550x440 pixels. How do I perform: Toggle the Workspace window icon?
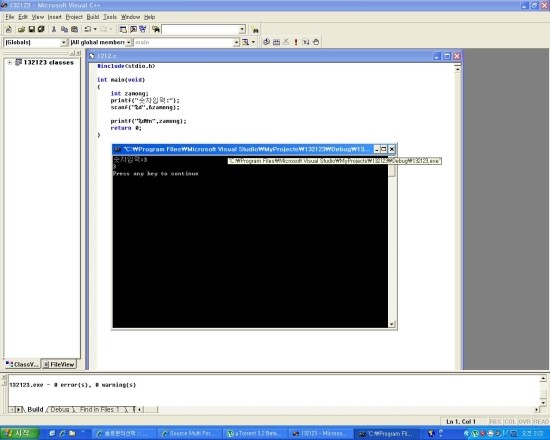click(123, 29)
